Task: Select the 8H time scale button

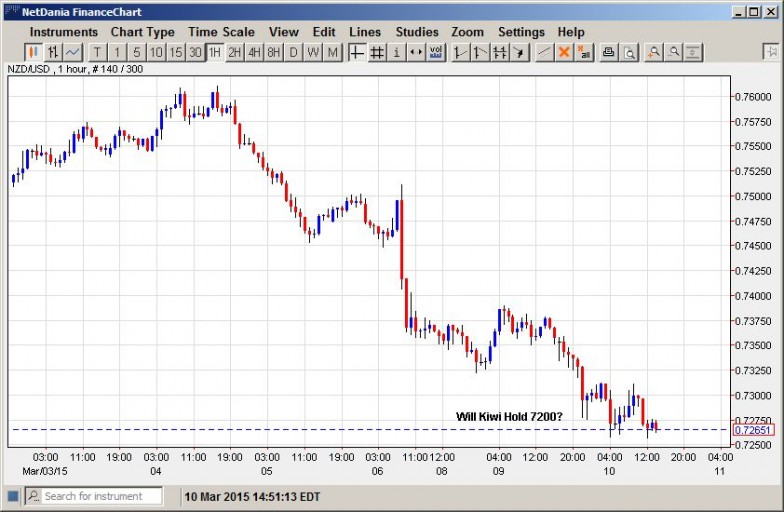Action: (274, 52)
